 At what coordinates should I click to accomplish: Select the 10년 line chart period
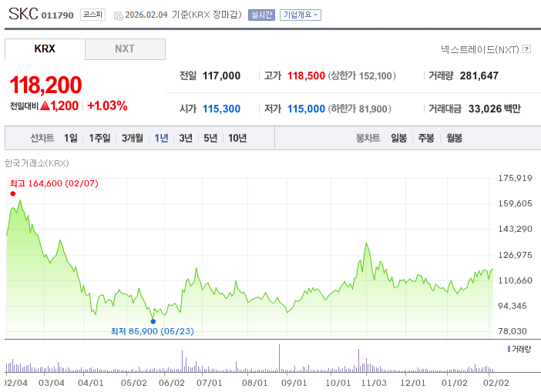click(x=237, y=139)
